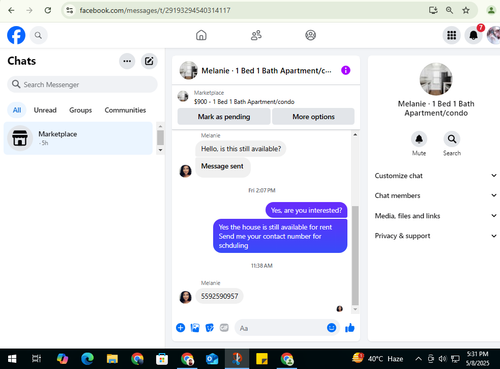Viewport: 500px width, 369px height.
Task: Toggle conversation information purple icon
Action: pyautogui.click(x=346, y=70)
